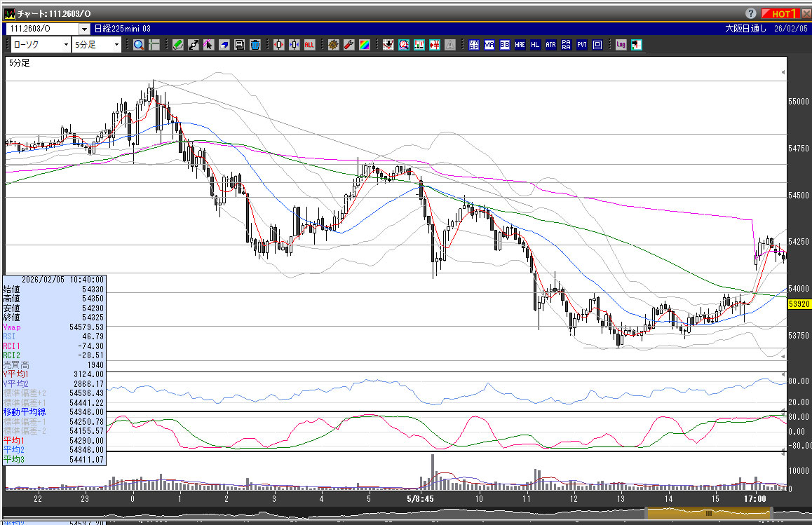Screen dimensions: 812x525
Task: Open the rainbow color settings icon
Action: point(364,45)
